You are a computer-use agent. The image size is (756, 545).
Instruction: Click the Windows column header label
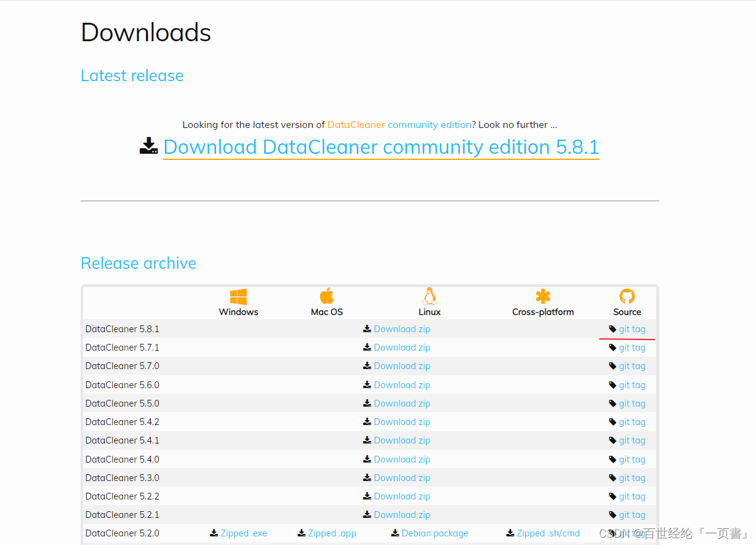(238, 312)
